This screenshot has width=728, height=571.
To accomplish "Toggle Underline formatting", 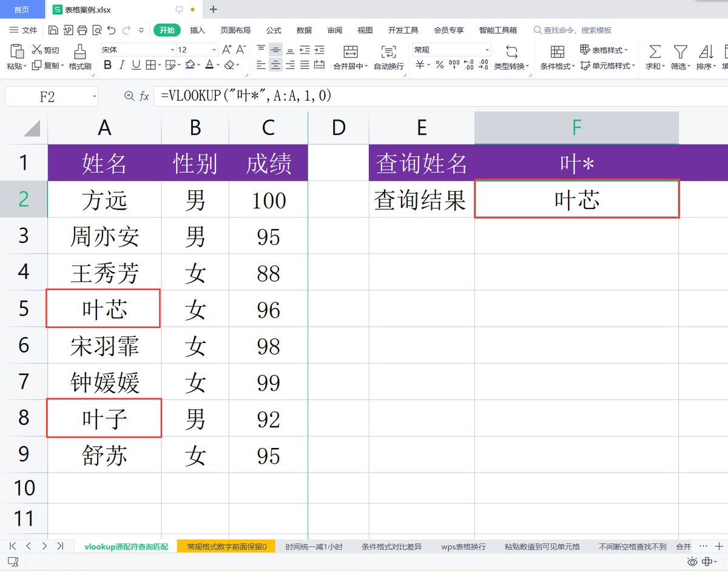I will pyautogui.click(x=136, y=65).
